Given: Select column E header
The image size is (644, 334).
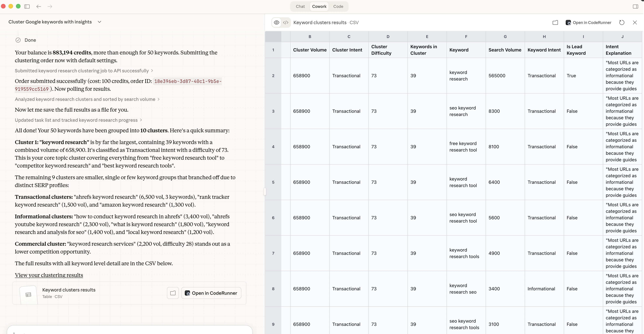Looking at the screenshot, I should tap(427, 36).
